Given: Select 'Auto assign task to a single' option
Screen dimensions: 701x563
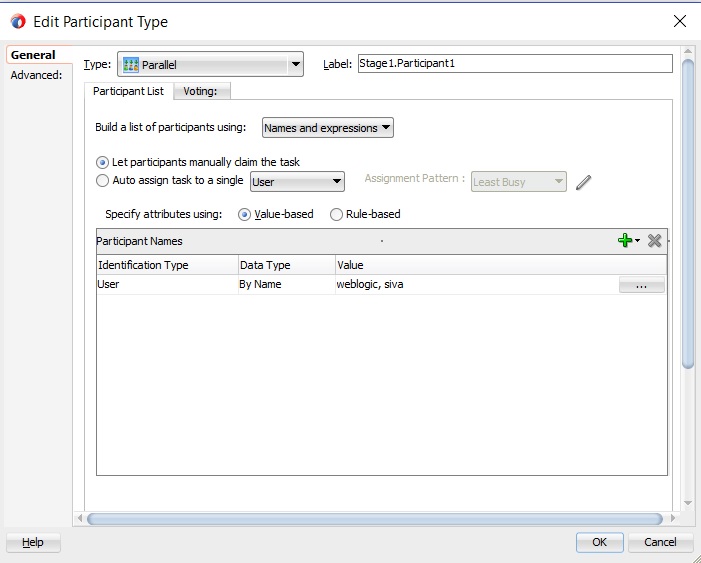Looking at the screenshot, I should (103, 181).
